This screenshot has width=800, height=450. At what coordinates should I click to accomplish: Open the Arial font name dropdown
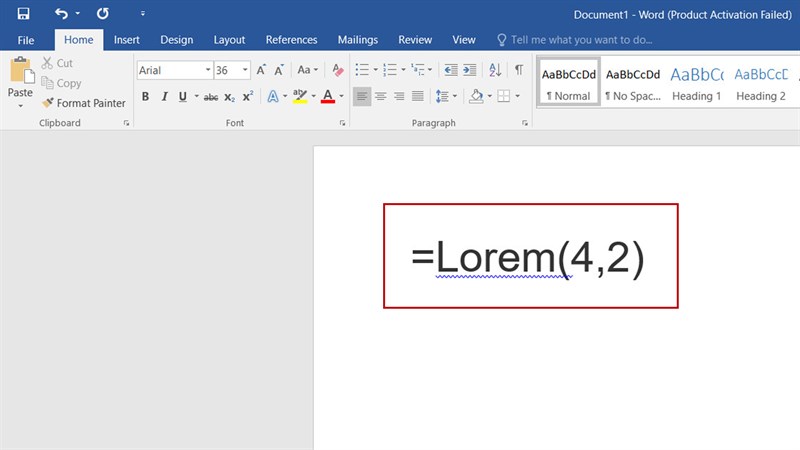(x=208, y=70)
